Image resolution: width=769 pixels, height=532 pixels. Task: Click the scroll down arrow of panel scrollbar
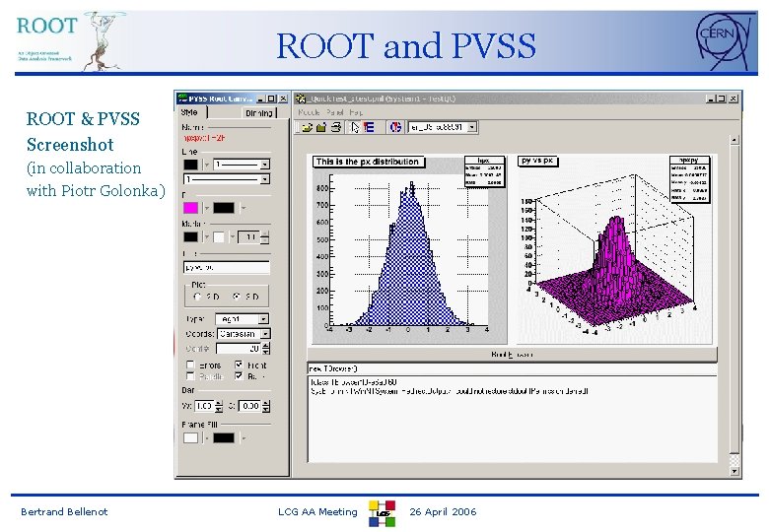pos(734,471)
